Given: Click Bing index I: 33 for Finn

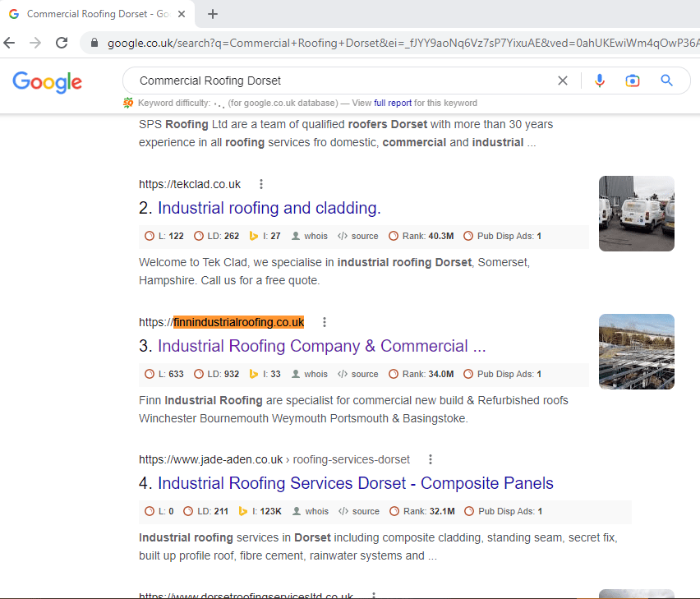Looking at the screenshot, I should pos(265,374).
